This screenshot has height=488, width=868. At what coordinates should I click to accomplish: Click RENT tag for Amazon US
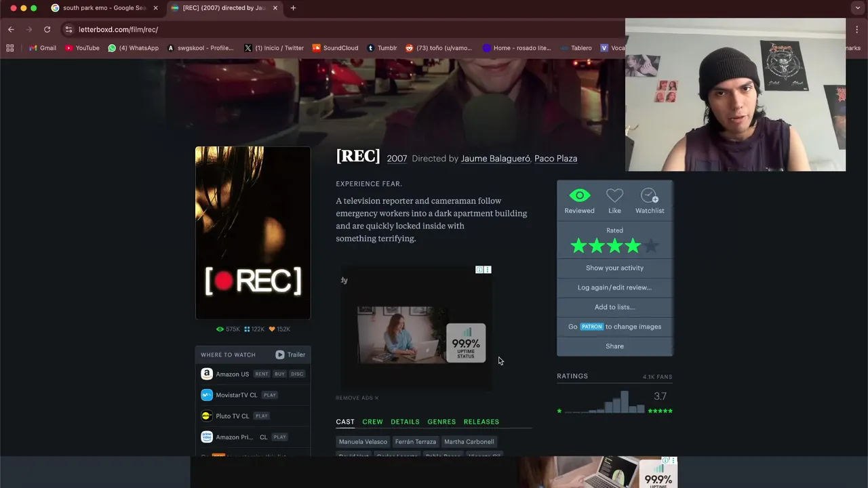tap(262, 374)
